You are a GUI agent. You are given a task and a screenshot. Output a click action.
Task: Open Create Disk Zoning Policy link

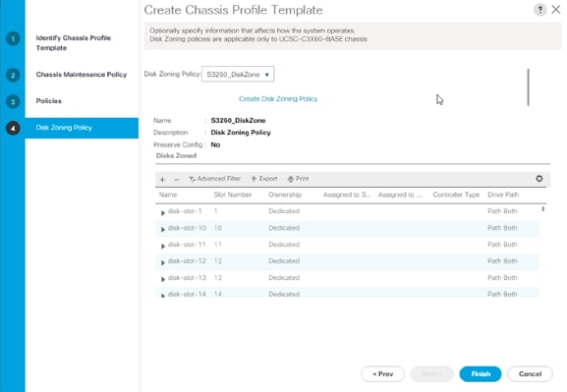point(278,98)
